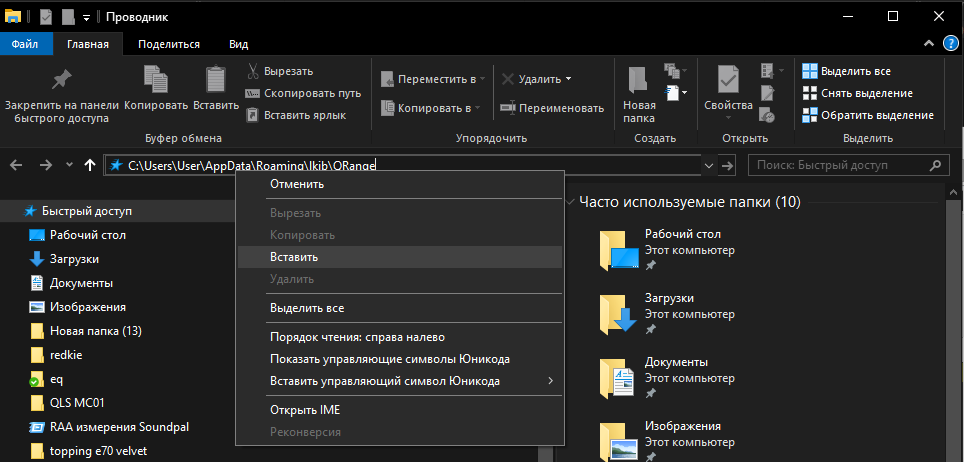
Task: Click Pin to Quick Access (Закрепить) icon
Action: [x=61, y=79]
